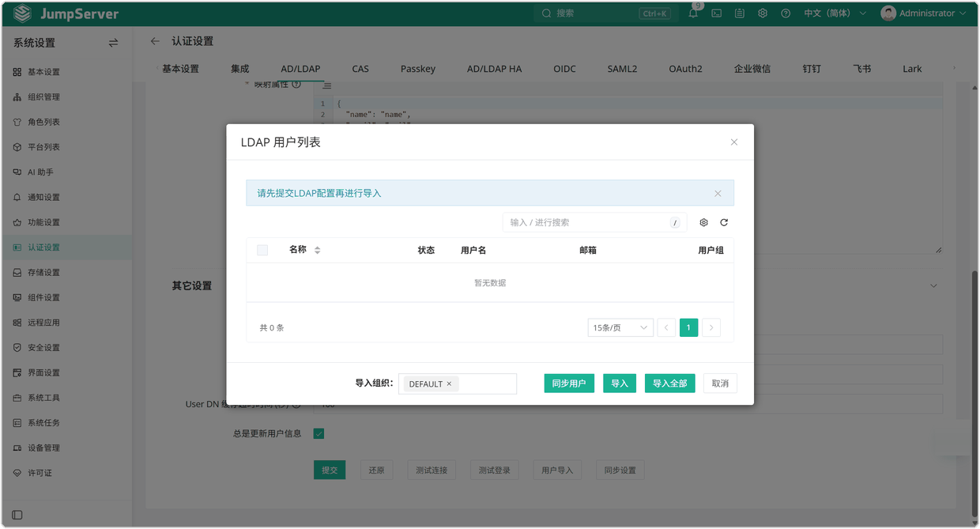Switch to the OAuth2 tab
Screen dimensions: 980x529
(685, 69)
